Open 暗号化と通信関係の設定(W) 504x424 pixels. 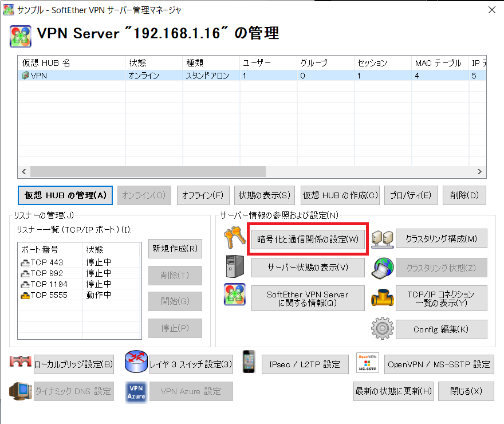[308, 239]
